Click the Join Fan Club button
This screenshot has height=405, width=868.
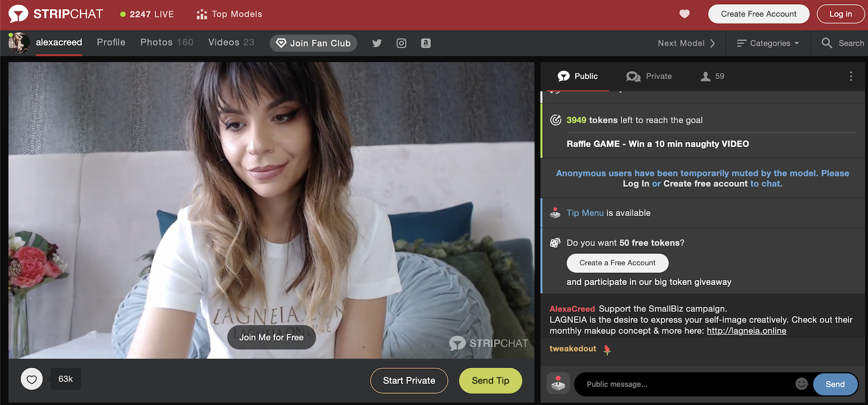click(313, 43)
